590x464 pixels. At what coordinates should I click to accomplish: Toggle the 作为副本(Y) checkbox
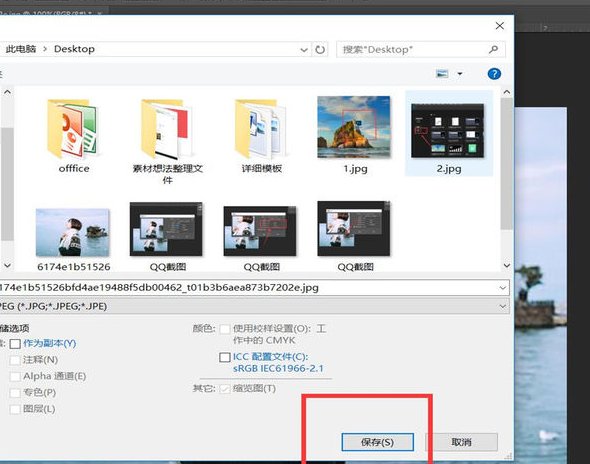[x=15, y=344]
